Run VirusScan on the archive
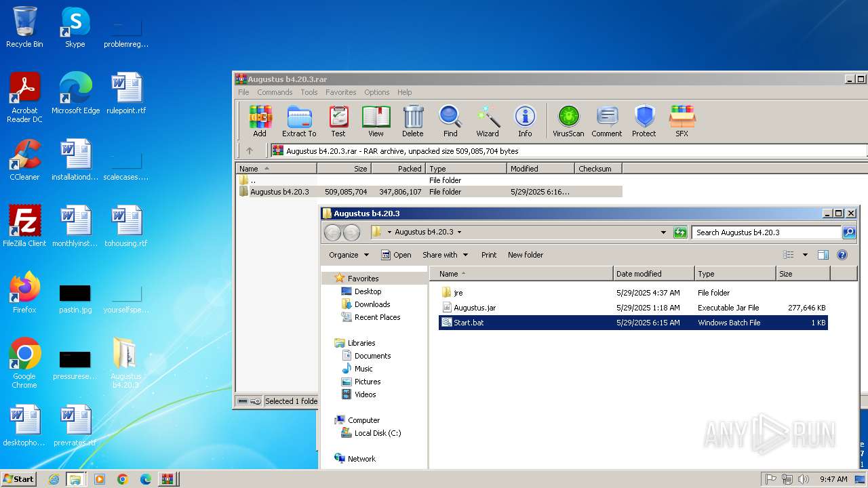Screen dimensions: 868x488 point(568,121)
